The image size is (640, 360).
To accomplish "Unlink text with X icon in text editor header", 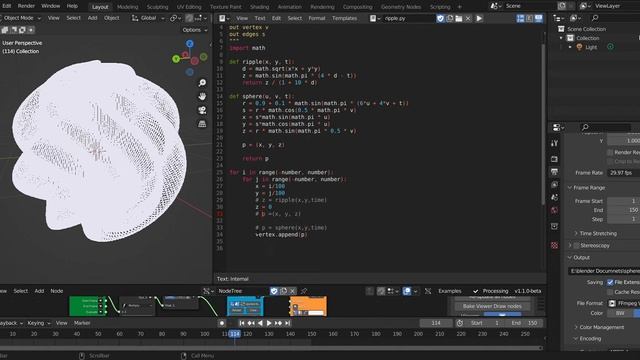I will (x=468, y=18).
